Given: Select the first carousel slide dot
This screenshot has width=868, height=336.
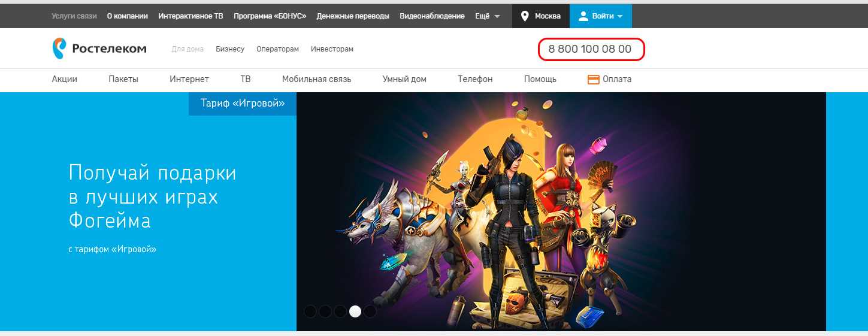Looking at the screenshot, I should pyautogui.click(x=310, y=311).
